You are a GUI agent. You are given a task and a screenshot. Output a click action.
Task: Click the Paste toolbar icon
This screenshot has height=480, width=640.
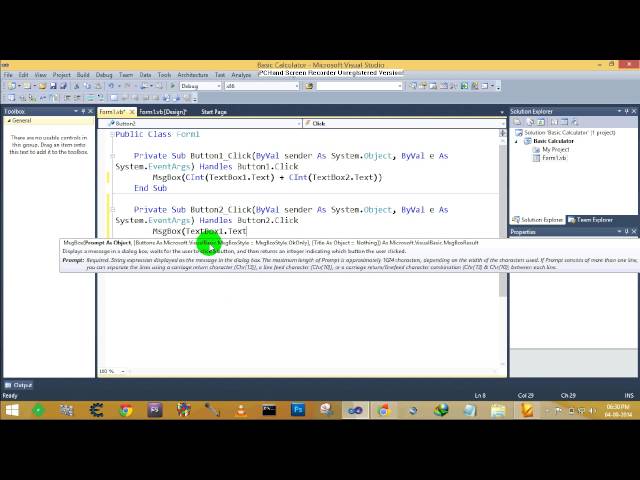[x=98, y=86]
